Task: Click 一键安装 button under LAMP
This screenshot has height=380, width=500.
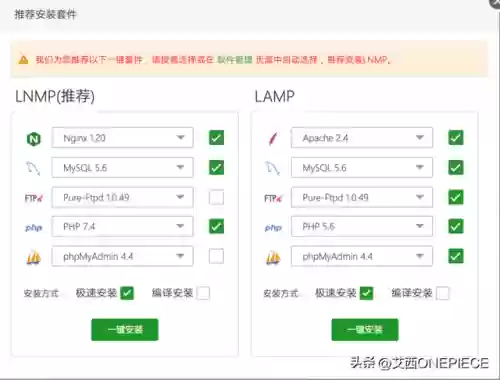Action: [x=365, y=330]
